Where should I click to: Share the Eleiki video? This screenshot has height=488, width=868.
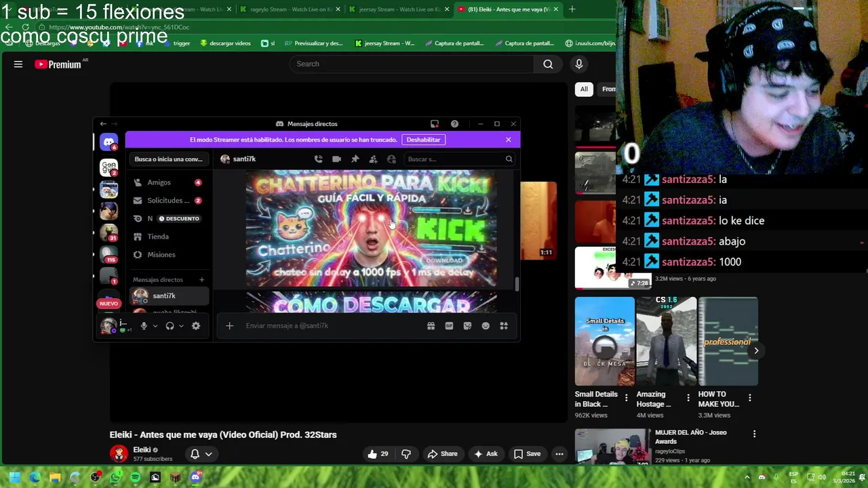441,454
